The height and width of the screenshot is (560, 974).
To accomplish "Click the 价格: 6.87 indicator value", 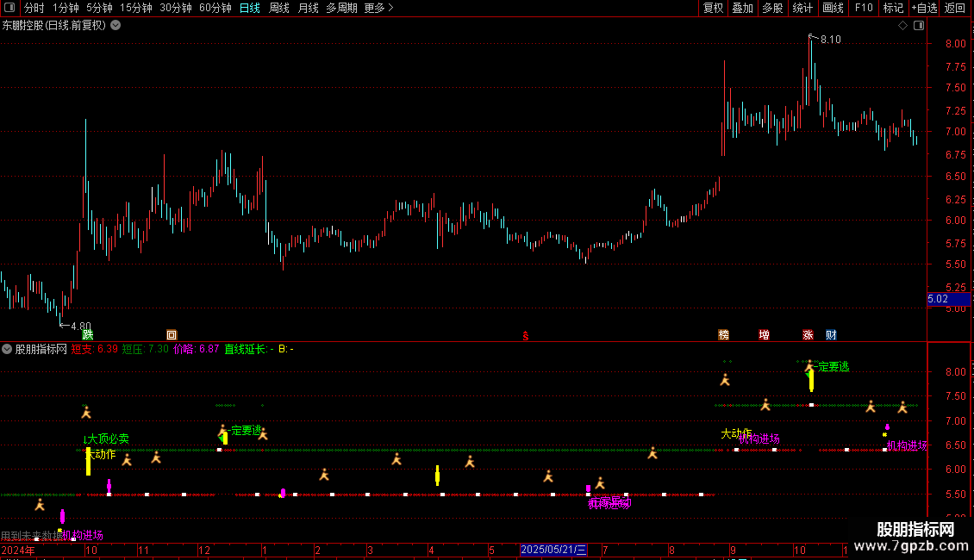I will (197, 349).
